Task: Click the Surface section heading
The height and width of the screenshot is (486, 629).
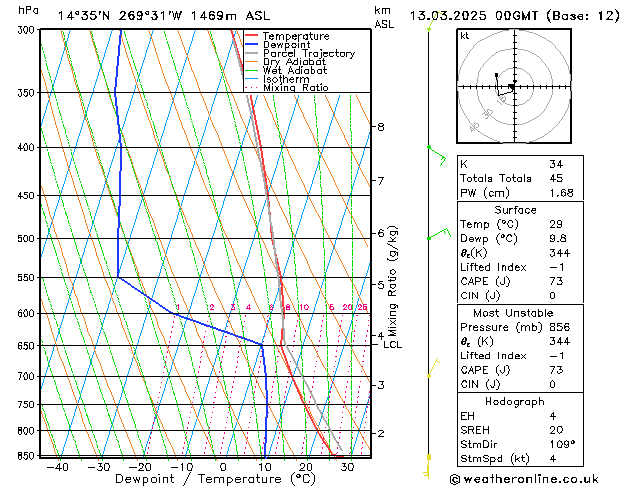Action: click(x=515, y=210)
